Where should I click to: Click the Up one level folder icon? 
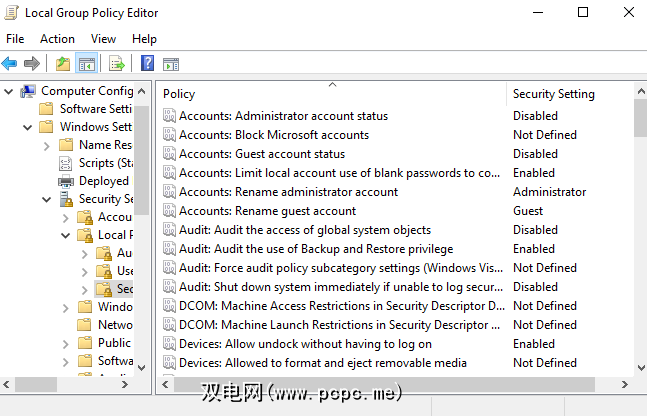click(x=63, y=64)
